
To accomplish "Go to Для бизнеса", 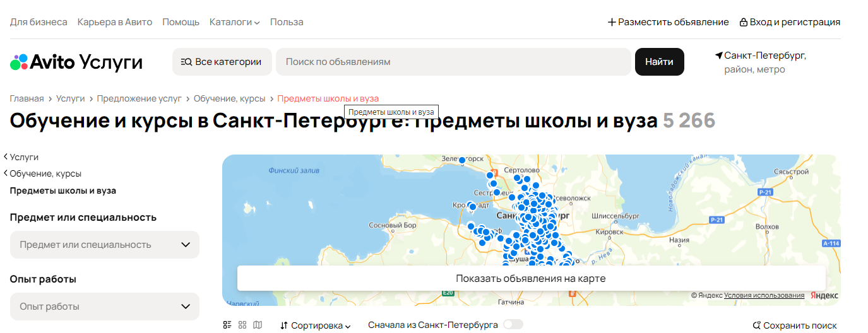I will 39,22.
